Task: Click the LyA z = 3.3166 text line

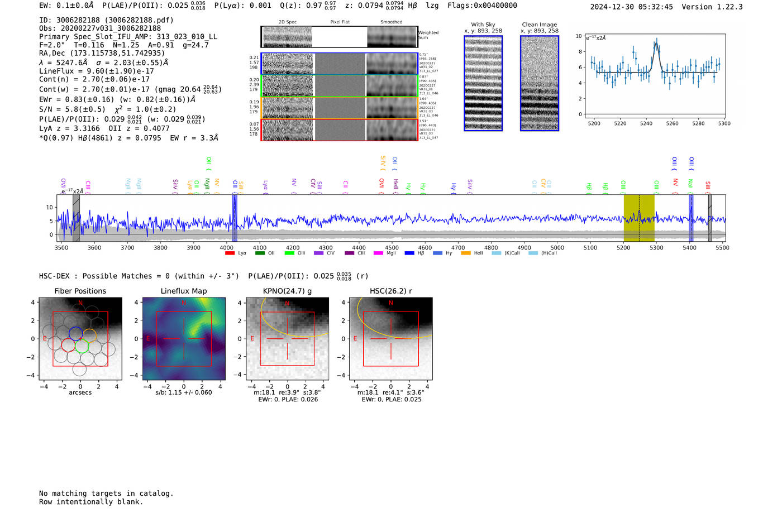Action: [104, 128]
